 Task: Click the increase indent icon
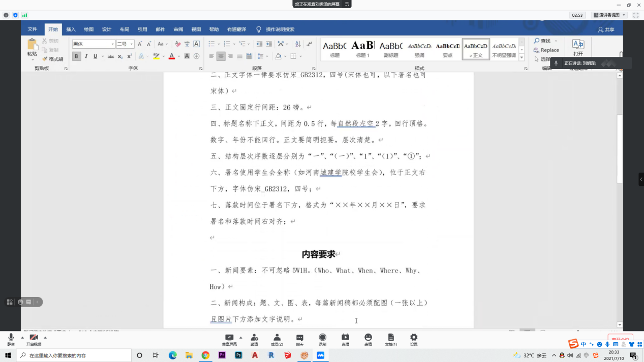click(x=268, y=44)
